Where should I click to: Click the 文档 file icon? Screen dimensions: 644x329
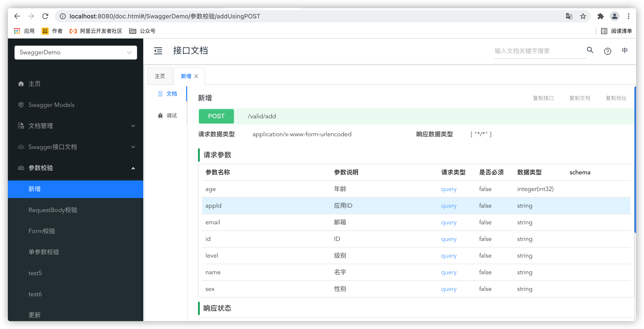click(x=160, y=94)
